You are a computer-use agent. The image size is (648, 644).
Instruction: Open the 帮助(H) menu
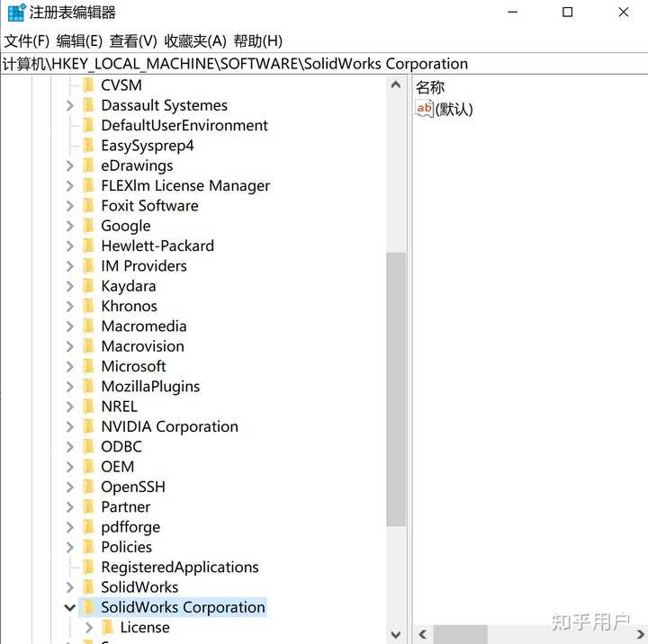click(x=258, y=40)
